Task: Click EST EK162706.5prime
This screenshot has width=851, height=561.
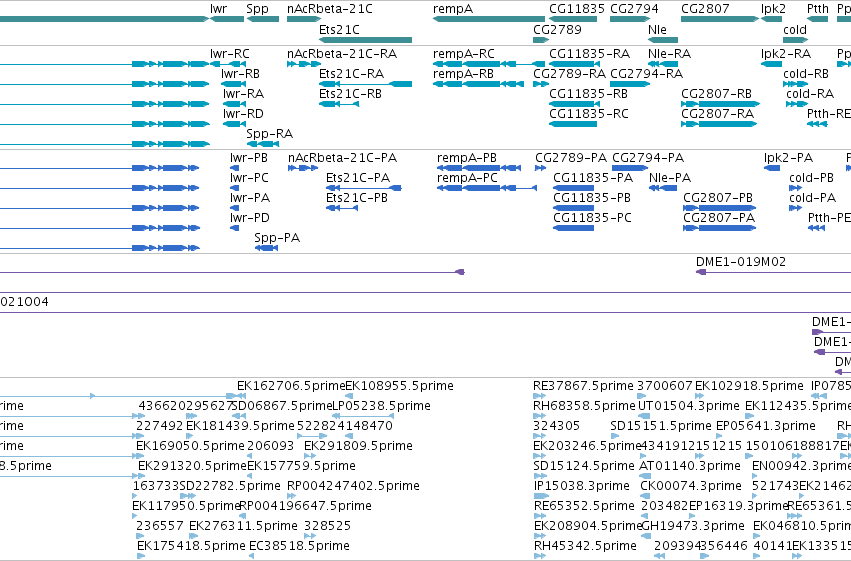Action: (x=291, y=385)
